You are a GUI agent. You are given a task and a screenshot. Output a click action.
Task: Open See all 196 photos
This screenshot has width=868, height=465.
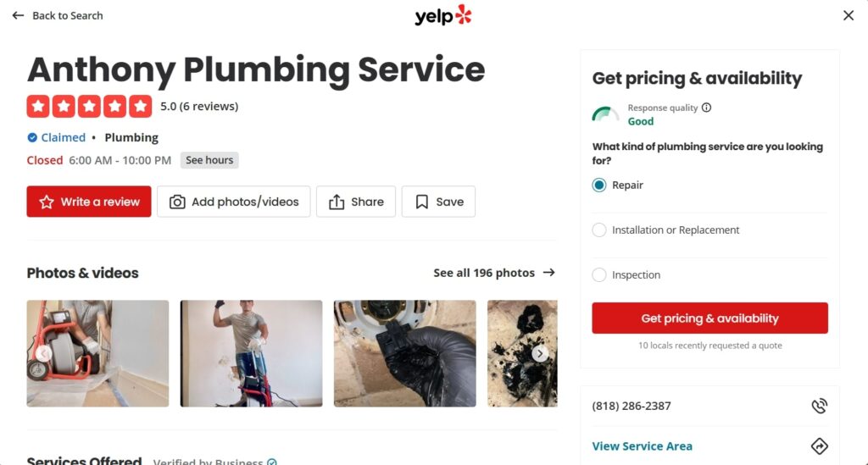(x=493, y=273)
